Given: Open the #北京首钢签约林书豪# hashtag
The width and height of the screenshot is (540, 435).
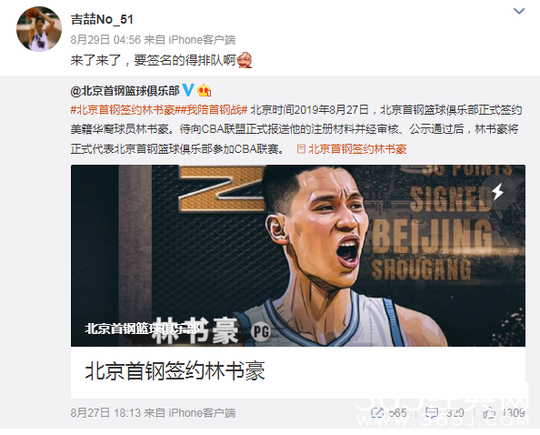Looking at the screenshot, I should pyautogui.click(x=123, y=110).
